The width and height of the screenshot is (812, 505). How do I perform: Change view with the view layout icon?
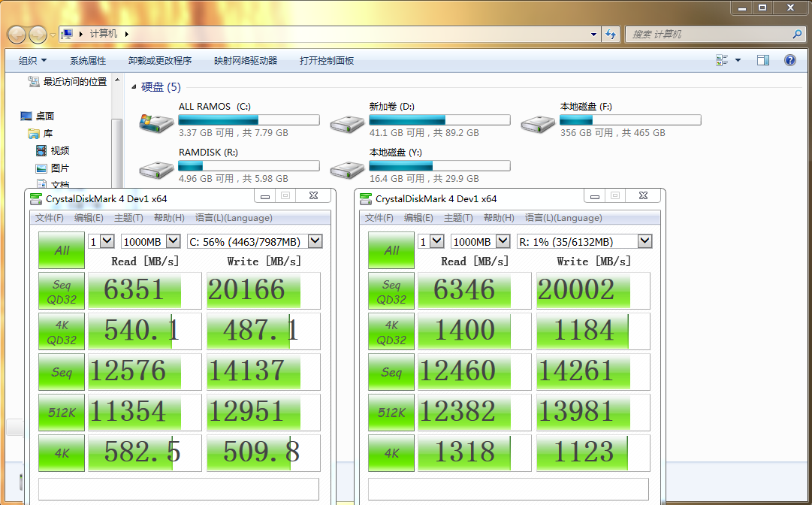tap(722, 60)
